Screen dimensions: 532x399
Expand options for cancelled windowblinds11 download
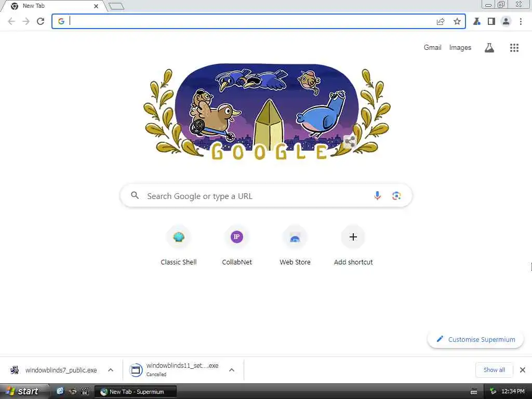tap(232, 370)
